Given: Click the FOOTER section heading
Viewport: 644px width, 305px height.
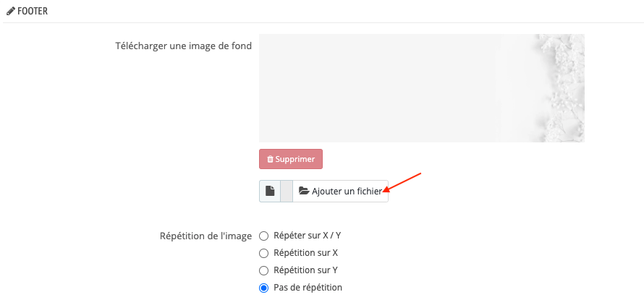Looking at the screenshot, I should coord(33,12).
